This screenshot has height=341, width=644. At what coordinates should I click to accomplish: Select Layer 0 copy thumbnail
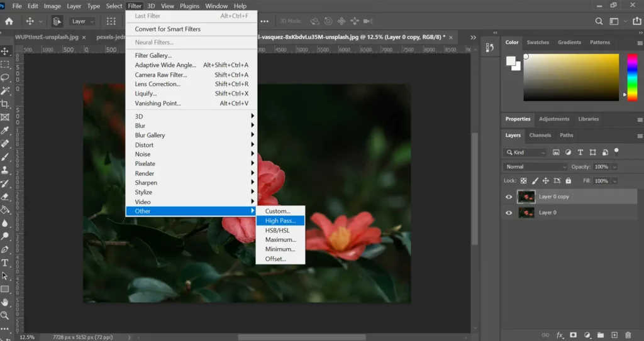526,197
